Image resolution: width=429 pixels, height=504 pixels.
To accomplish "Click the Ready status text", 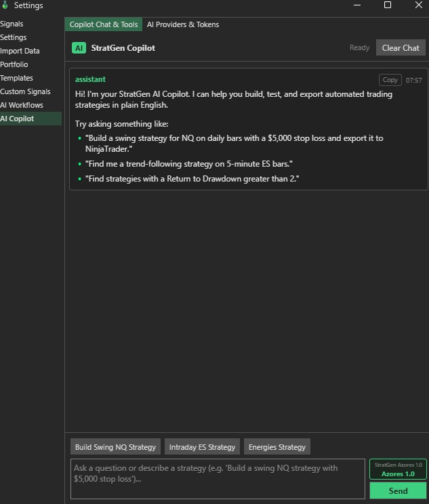I will tap(360, 48).
